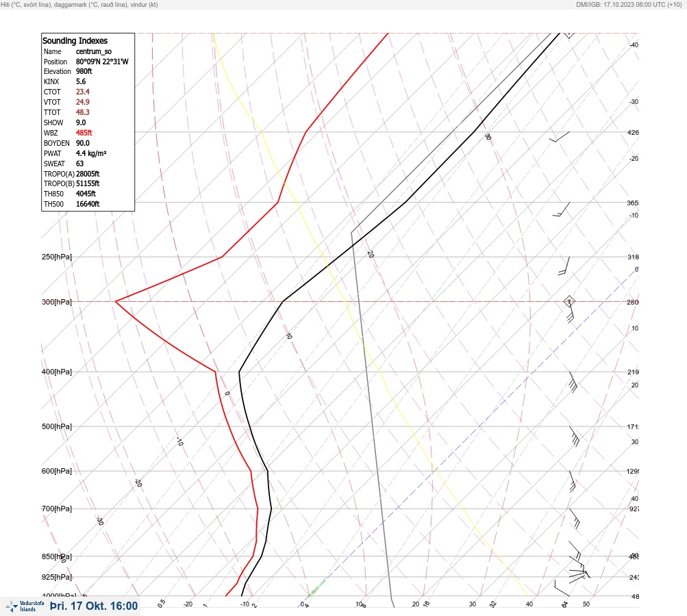The image size is (687, 616).
Task: Click the 500[hPa] pressure label
Action: tap(57, 426)
